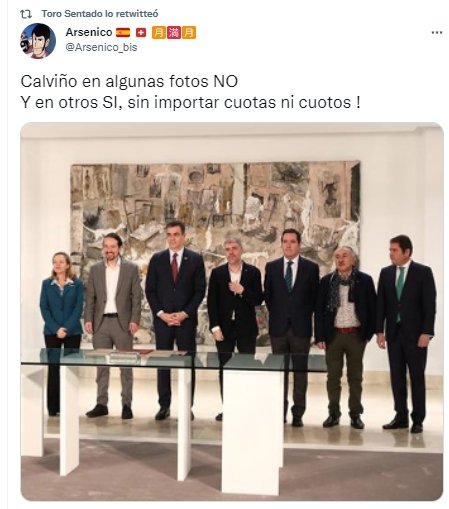Open Arsenico's cartoon profile avatar

(38, 41)
